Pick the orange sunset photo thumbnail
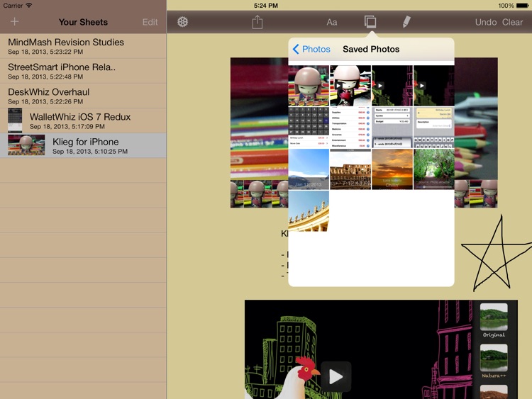Viewport: 532px width, 399px height. [x=392, y=169]
